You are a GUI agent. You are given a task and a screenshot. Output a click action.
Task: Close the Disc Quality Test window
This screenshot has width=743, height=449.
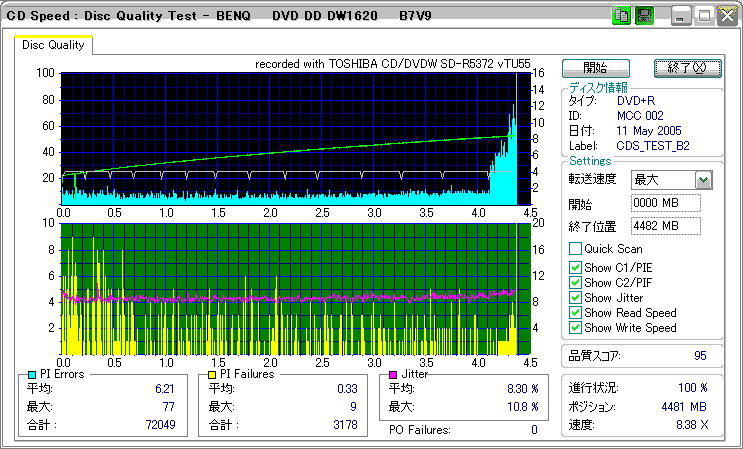click(x=725, y=16)
